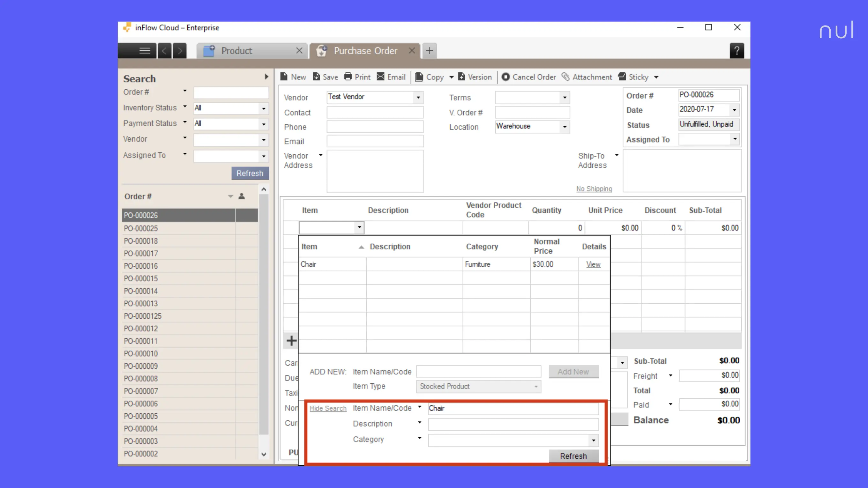
Task: Open the Date picker dropdown
Action: click(734, 110)
